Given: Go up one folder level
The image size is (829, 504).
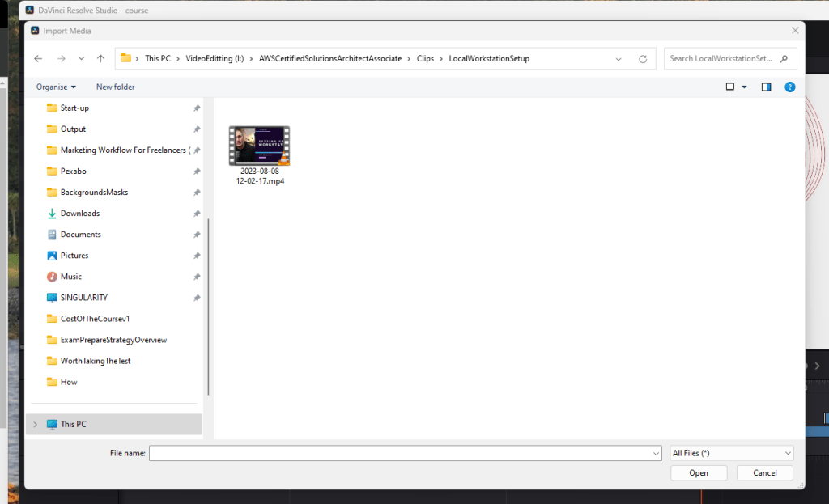Looking at the screenshot, I should [x=100, y=58].
